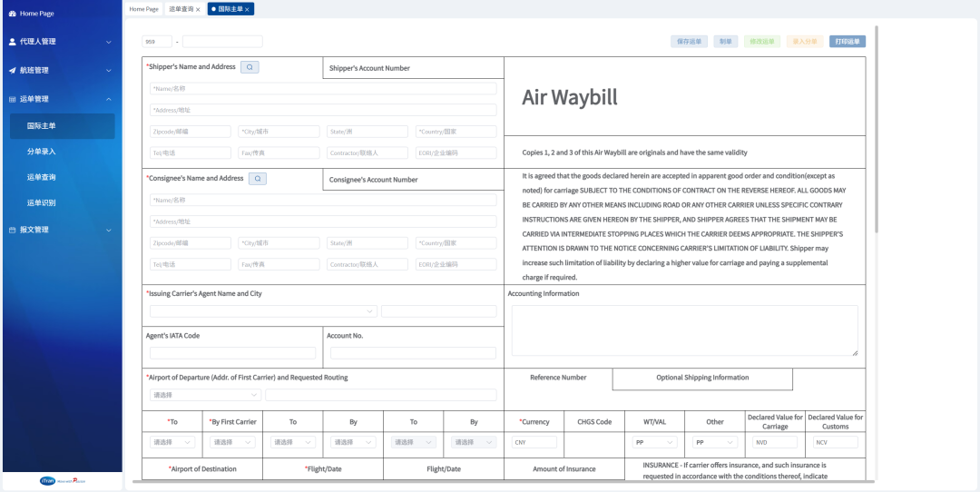Click the Shipper search magnifier icon
The height and width of the screenshot is (492, 980).
(x=250, y=67)
